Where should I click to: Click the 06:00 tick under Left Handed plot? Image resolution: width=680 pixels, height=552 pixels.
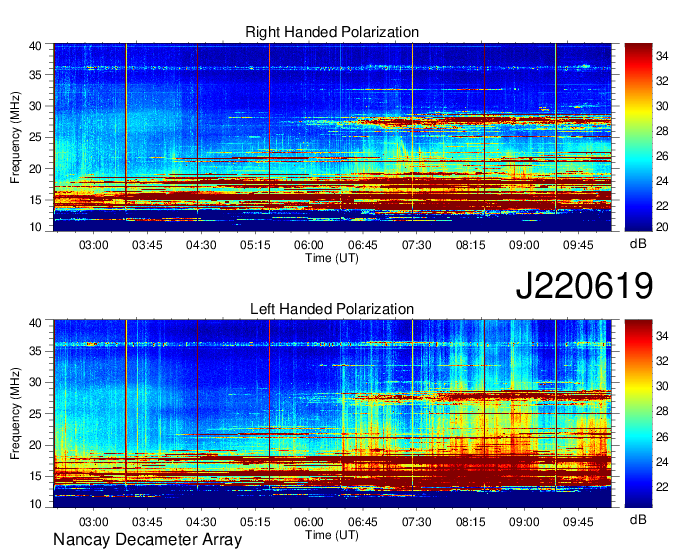click(309, 521)
